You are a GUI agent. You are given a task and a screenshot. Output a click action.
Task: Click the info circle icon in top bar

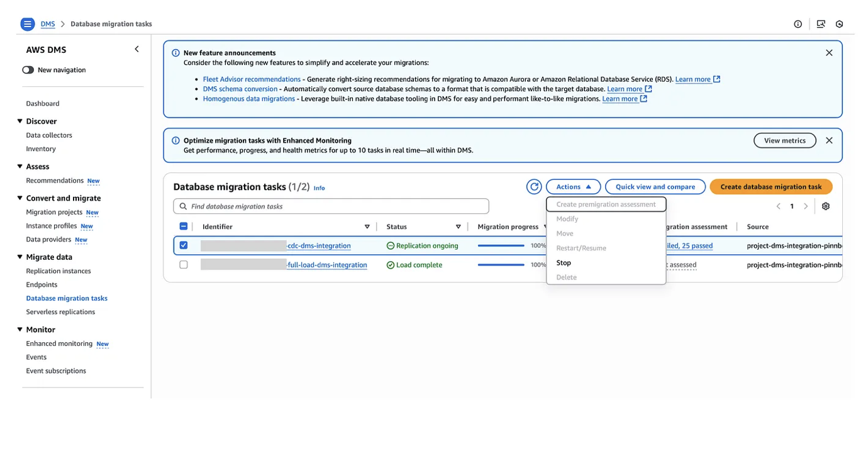(x=798, y=24)
